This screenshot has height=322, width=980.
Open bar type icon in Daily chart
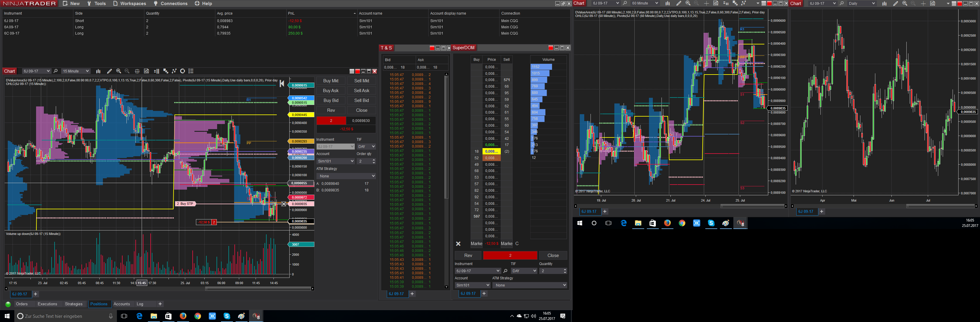884,3
